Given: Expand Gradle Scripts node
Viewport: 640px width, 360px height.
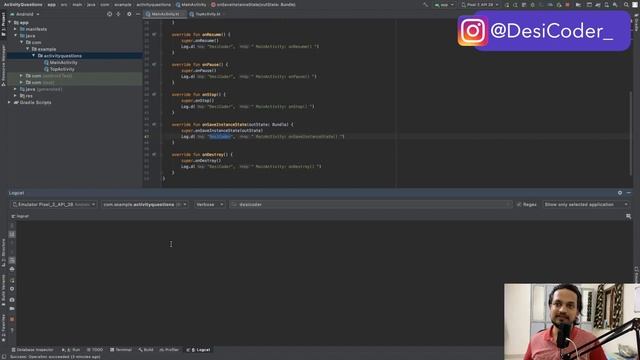Looking at the screenshot, I should coord(9,102).
